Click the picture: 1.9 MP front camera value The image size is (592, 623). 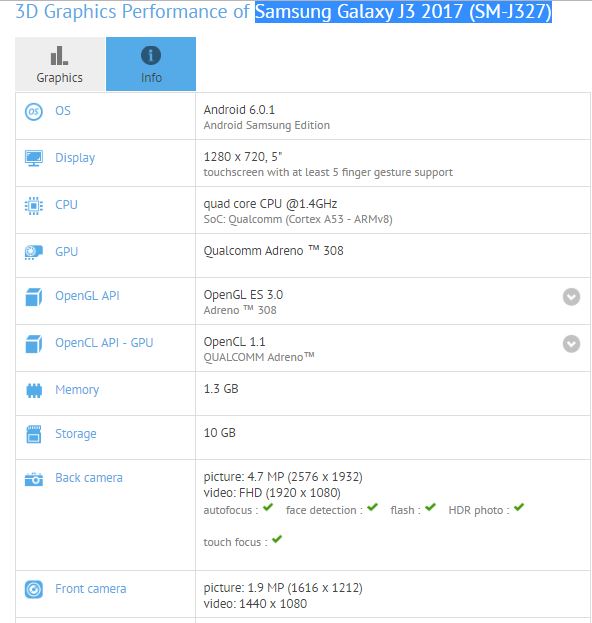point(283,588)
